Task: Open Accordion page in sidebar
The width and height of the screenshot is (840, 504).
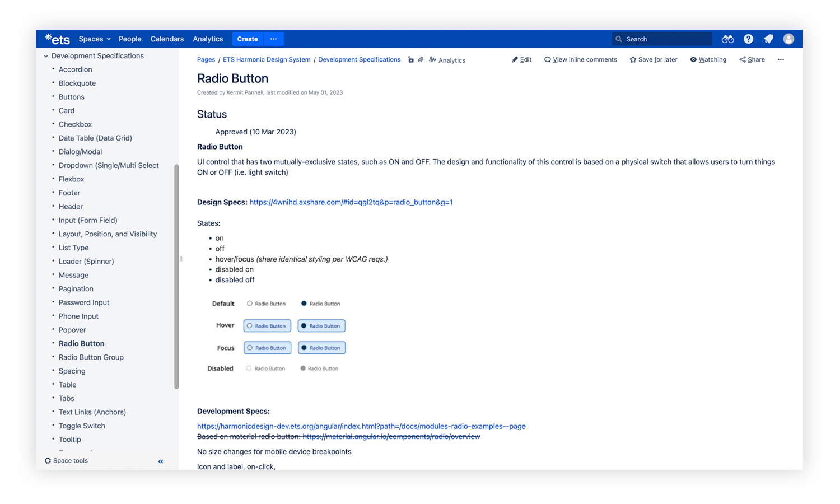Action: [x=75, y=69]
